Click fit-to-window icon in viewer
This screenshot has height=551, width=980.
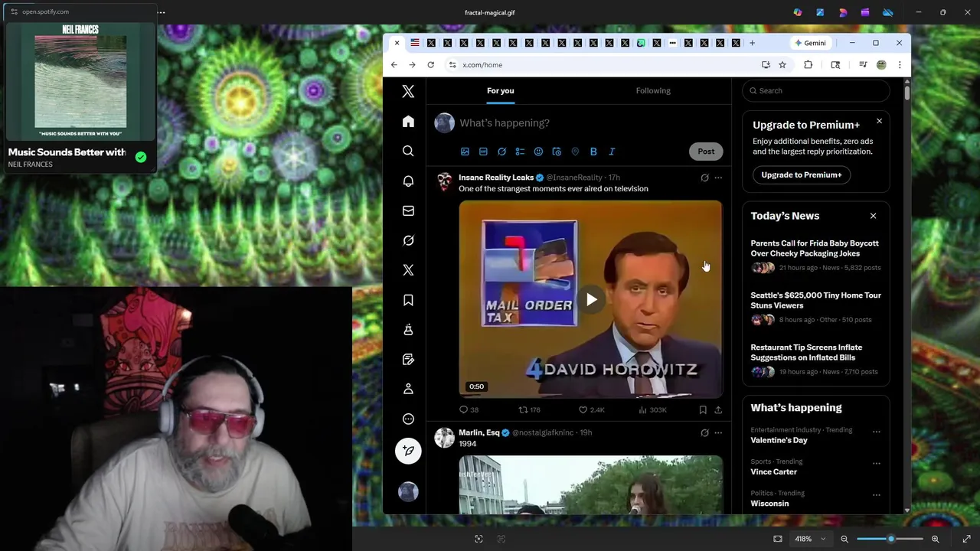[x=778, y=539]
